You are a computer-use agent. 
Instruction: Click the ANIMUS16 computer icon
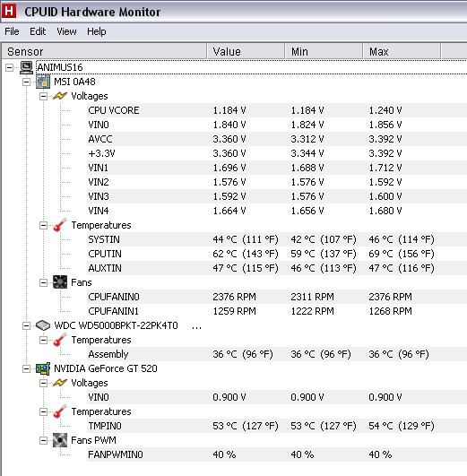(x=26, y=67)
